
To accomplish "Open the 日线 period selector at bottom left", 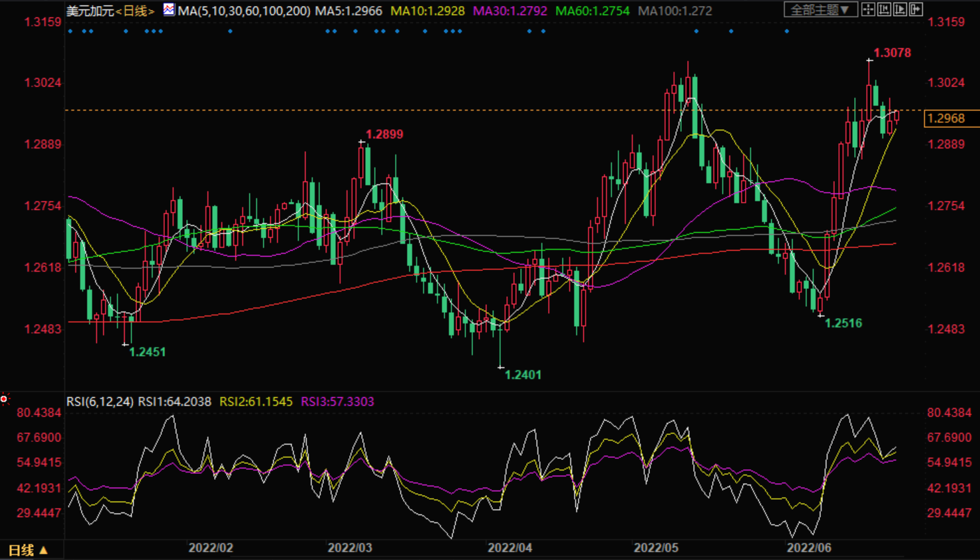I will (28, 550).
